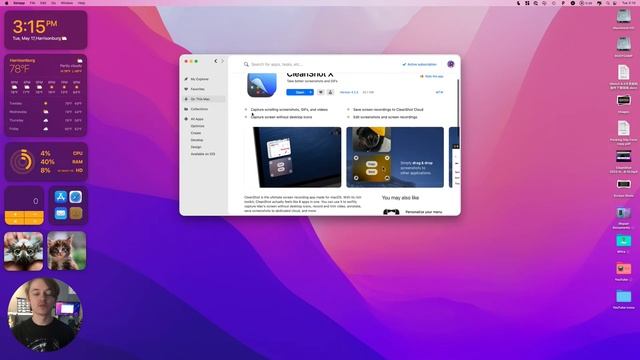Image resolution: width=640 pixels, height=360 pixels.
Task: Open the App Store icon in the widget
Action: pos(61,197)
